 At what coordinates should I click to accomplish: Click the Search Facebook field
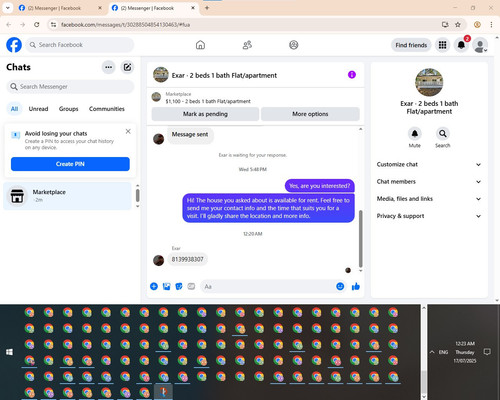pyautogui.click(x=80, y=45)
